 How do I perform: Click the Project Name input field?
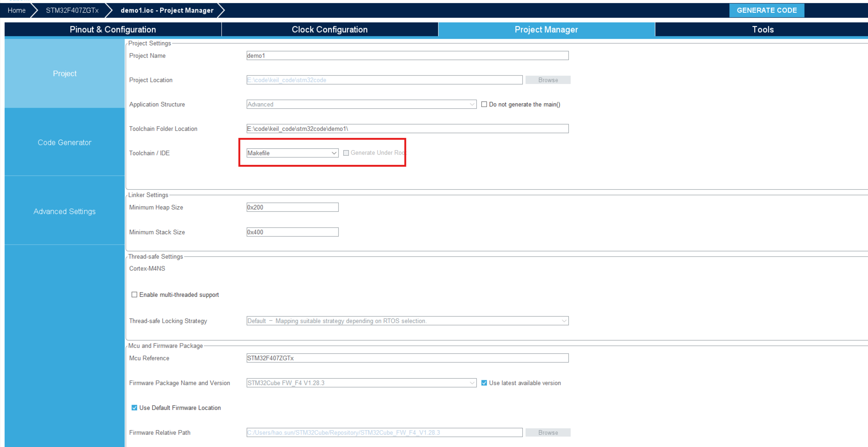(407, 55)
